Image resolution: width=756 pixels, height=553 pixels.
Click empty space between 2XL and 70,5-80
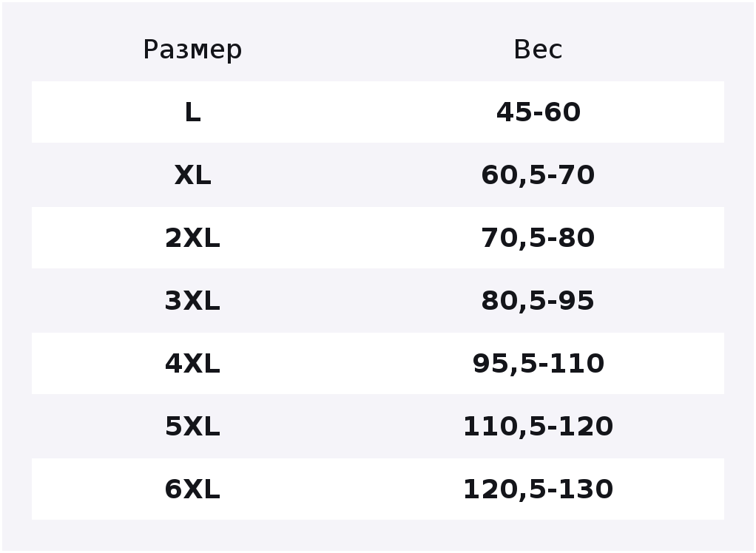351,238
